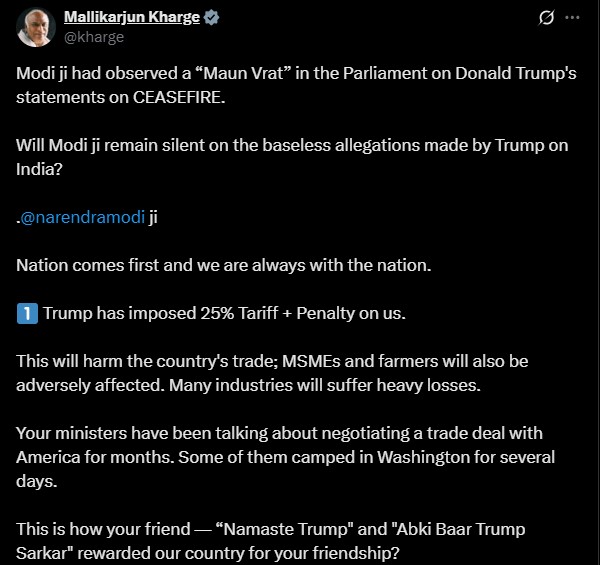Screen dimensions: 600x565
Task: Open the @kharge handle link
Action: click(94, 37)
